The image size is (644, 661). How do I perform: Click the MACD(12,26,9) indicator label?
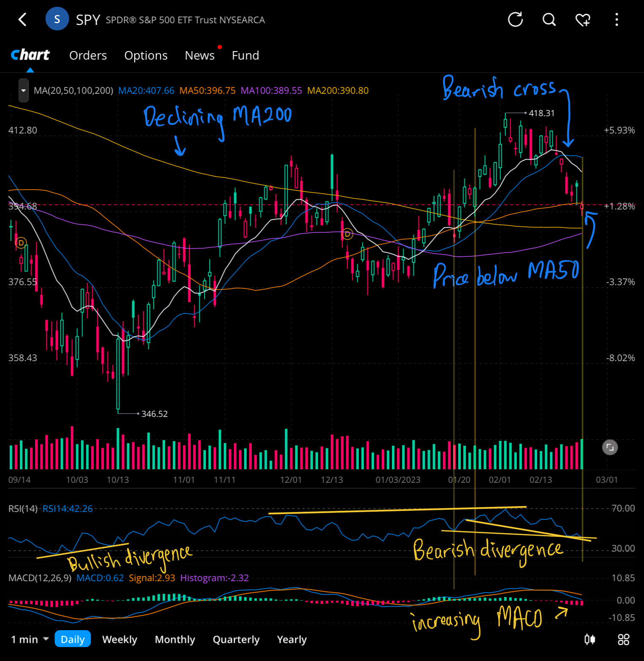40,578
